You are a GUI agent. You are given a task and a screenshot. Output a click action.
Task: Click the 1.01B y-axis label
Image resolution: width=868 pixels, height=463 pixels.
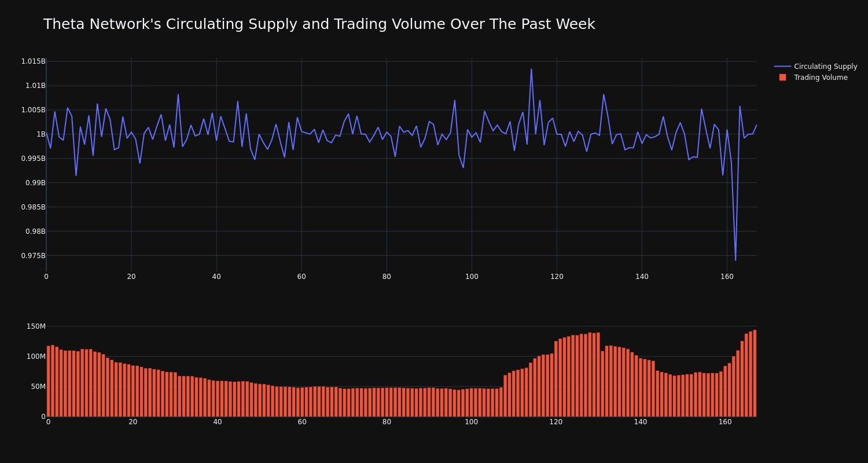pyautogui.click(x=35, y=86)
